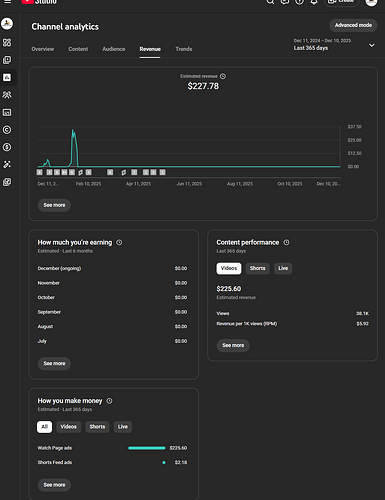Open the Community icon in sidebar
The image size is (385, 500).
(x=7, y=95)
